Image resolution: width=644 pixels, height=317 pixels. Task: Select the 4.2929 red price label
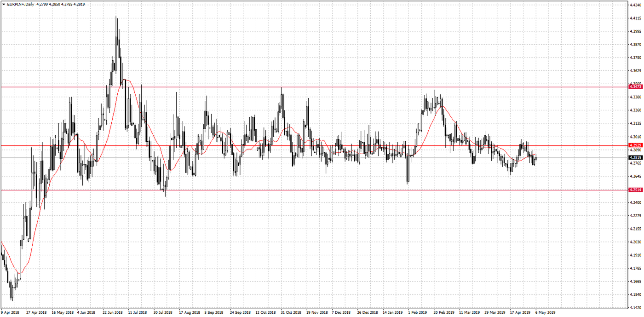click(635, 145)
